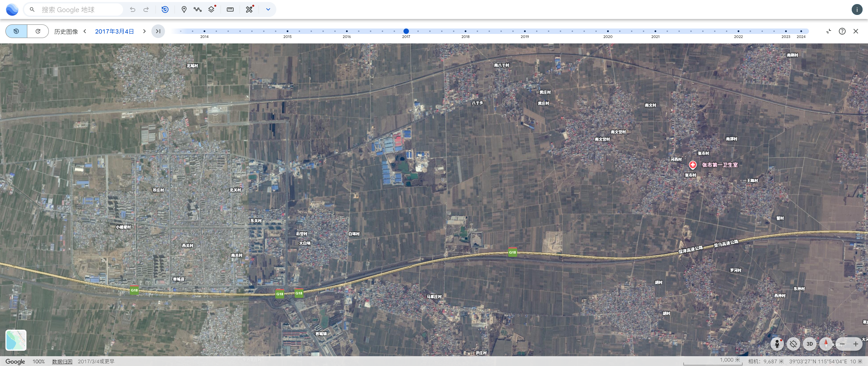
Task: Go to the previous imagery date chevron
Action: [x=85, y=31]
